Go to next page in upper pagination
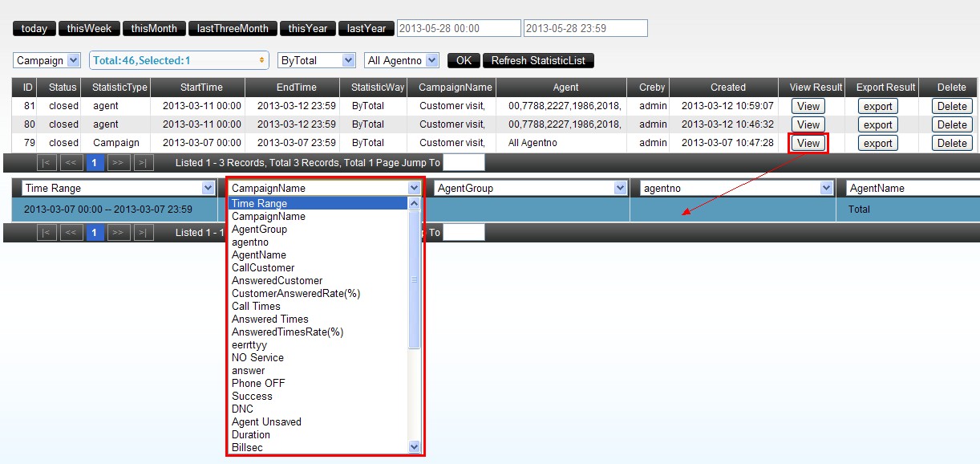Viewport: 980px width, 464px height. (x=119, y=163)
